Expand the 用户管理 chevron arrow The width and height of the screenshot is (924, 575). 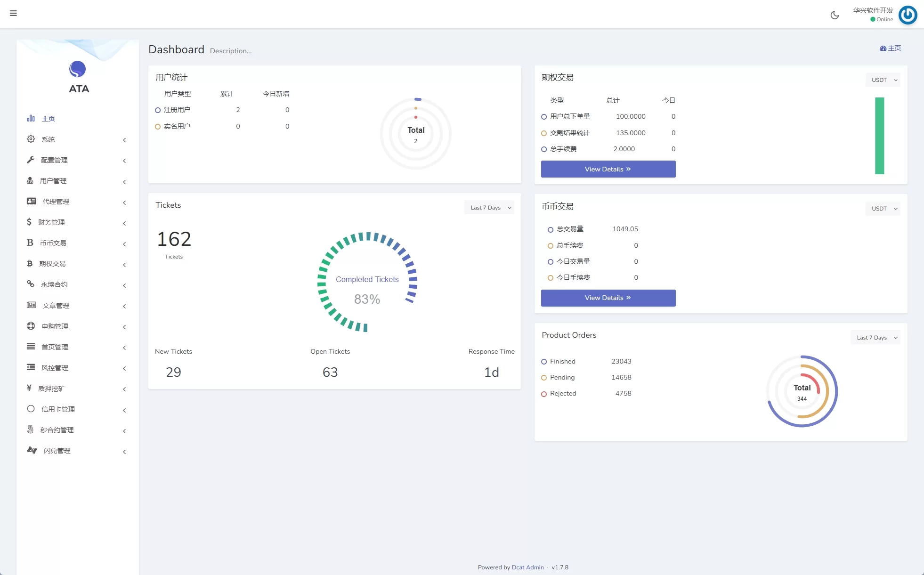124,182
